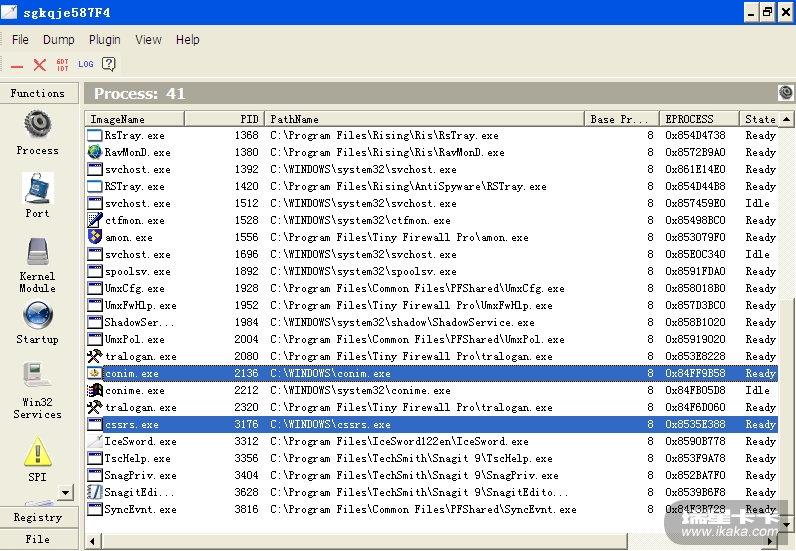
Task: Open the Win32 Services function icon
Action: pos(37,376)
